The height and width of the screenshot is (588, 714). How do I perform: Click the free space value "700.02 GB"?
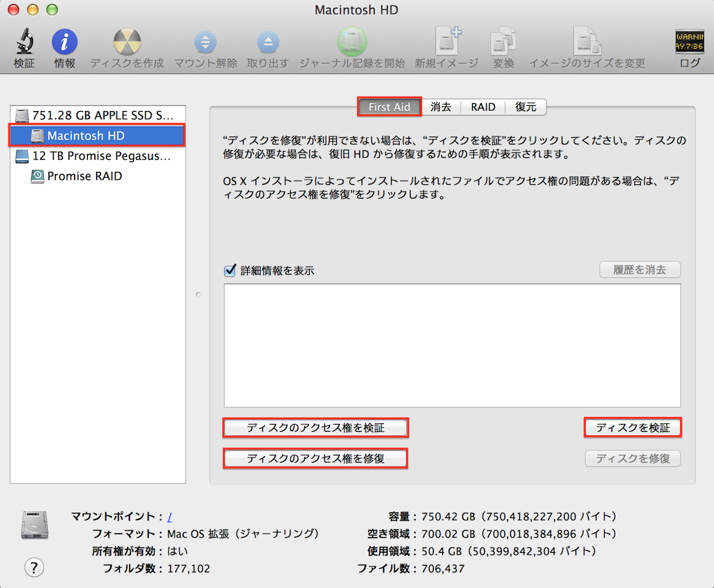tap(449, 534)
